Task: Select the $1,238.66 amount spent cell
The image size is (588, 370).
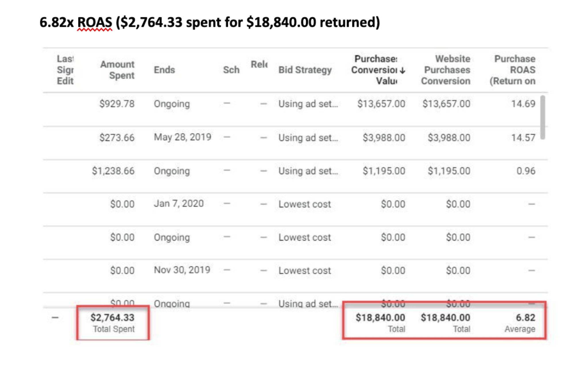Action: point(113,171)
